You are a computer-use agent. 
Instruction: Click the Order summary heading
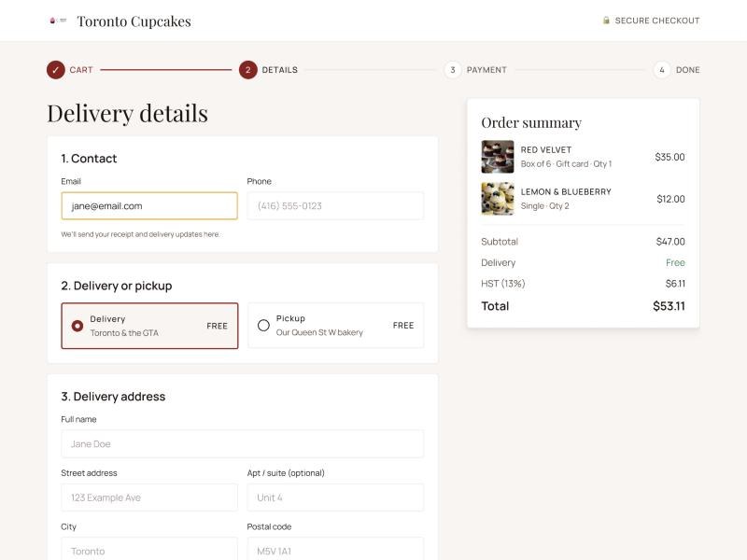click(x=531, y=123)
